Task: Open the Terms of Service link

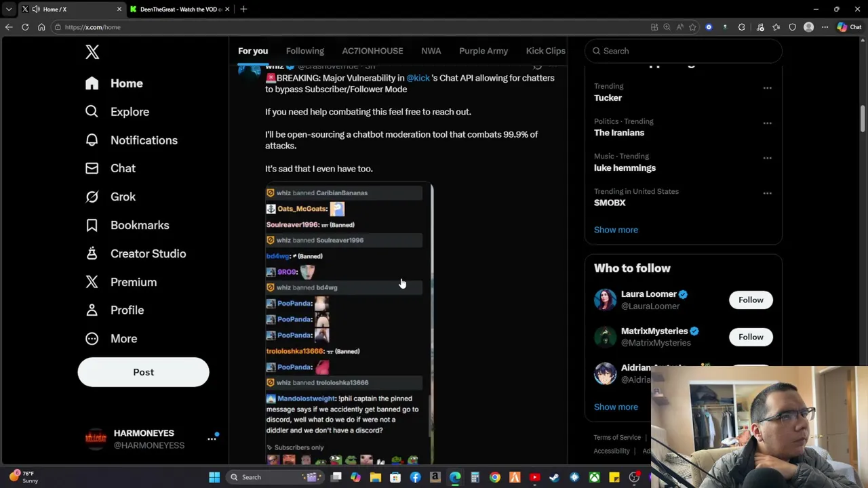Action: [x=617, y=437]
